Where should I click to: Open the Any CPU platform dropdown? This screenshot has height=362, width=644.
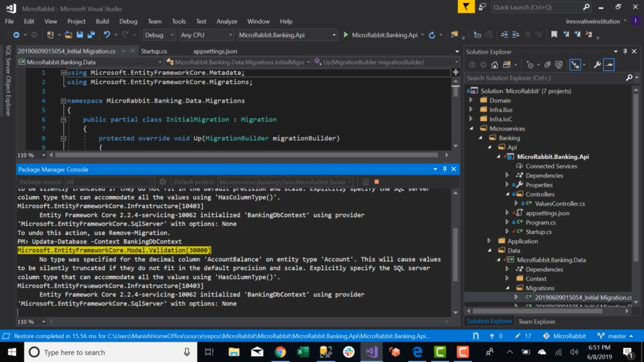[x=206, y=35]
